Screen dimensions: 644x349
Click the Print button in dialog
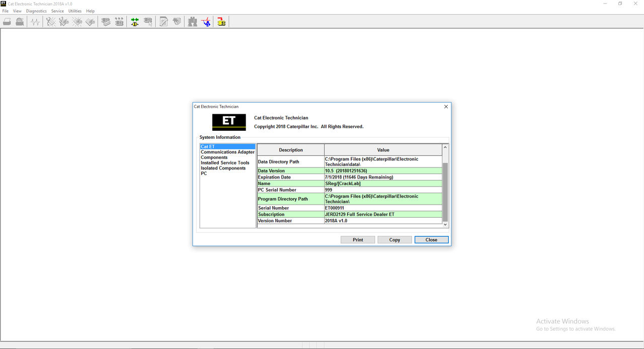[358, 240]
